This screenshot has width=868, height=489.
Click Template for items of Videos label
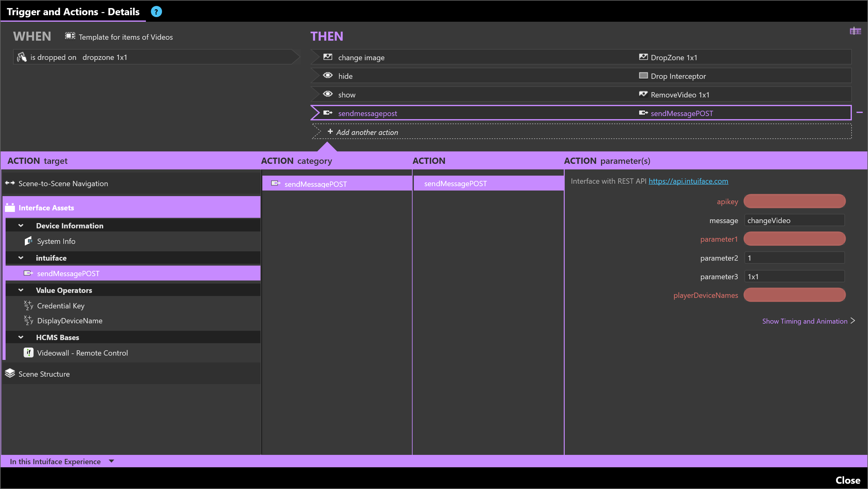tap(126, 37)
